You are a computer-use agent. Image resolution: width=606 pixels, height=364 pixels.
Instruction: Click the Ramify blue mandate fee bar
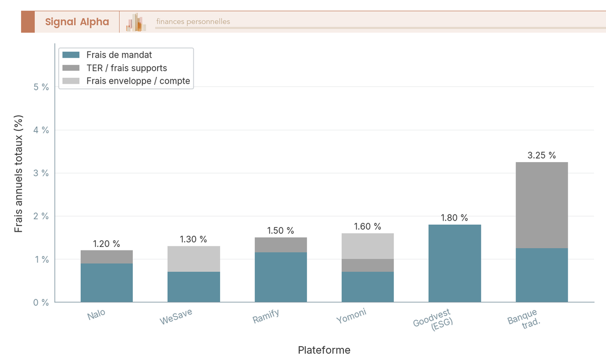[x=281, y=277]
